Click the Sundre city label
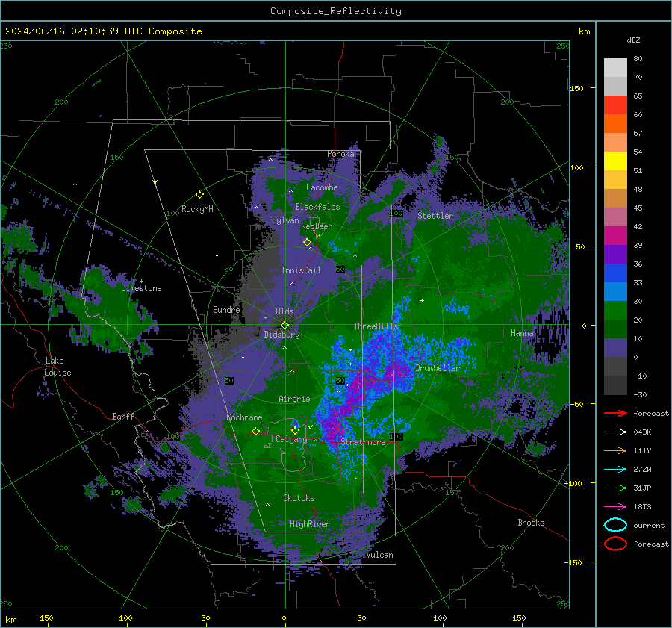 click(226, 309)
